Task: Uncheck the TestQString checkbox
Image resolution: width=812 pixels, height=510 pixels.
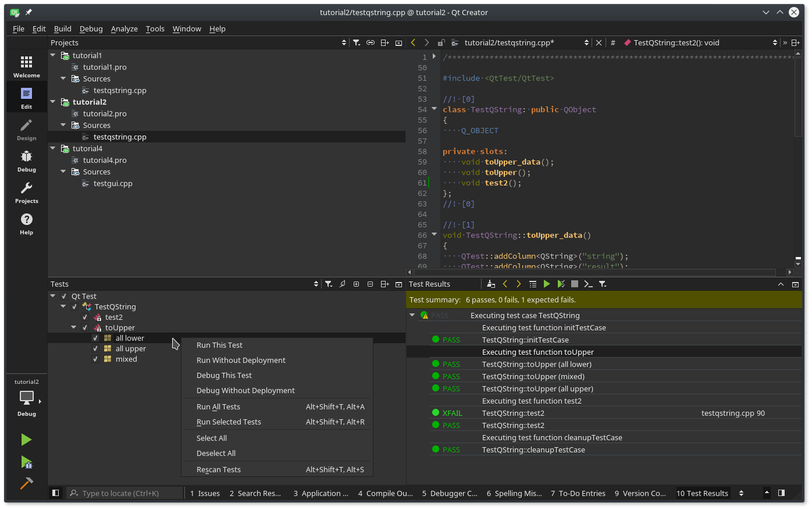Action: [74, 307]
